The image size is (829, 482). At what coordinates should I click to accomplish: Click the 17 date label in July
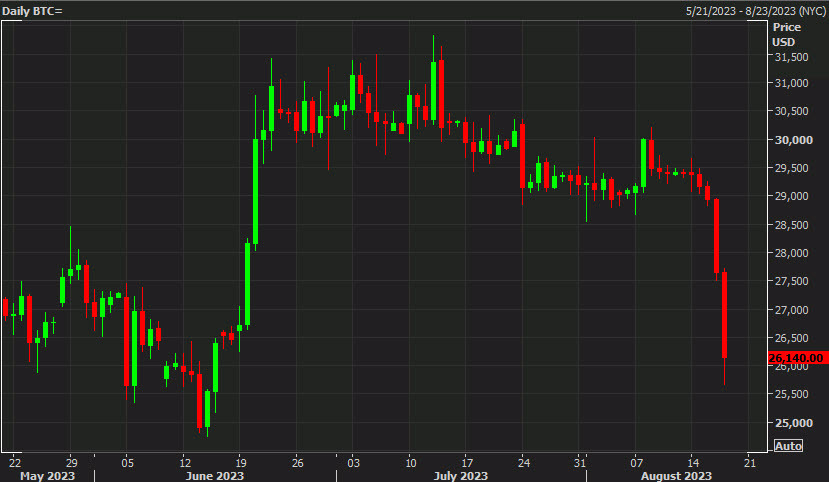pyautogui.click(x=467, y=463)
